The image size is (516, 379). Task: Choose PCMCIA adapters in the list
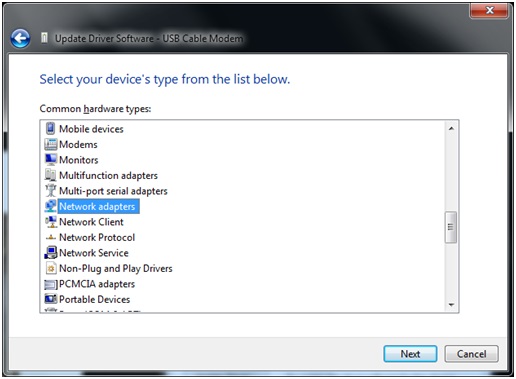point(97,284)
